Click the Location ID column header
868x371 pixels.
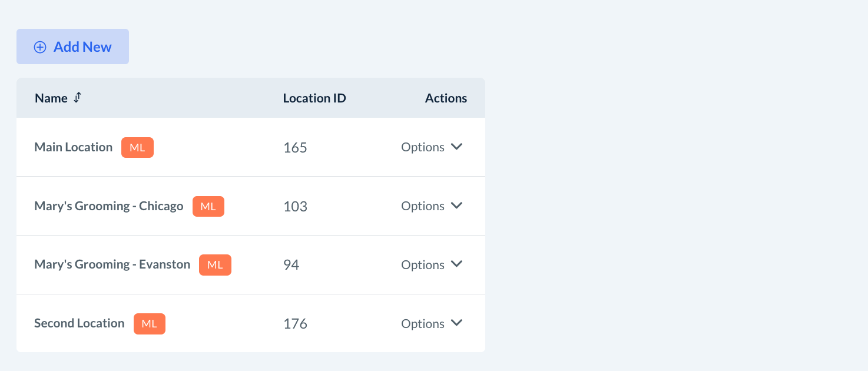pyautogui.click(x=314, y=98)
